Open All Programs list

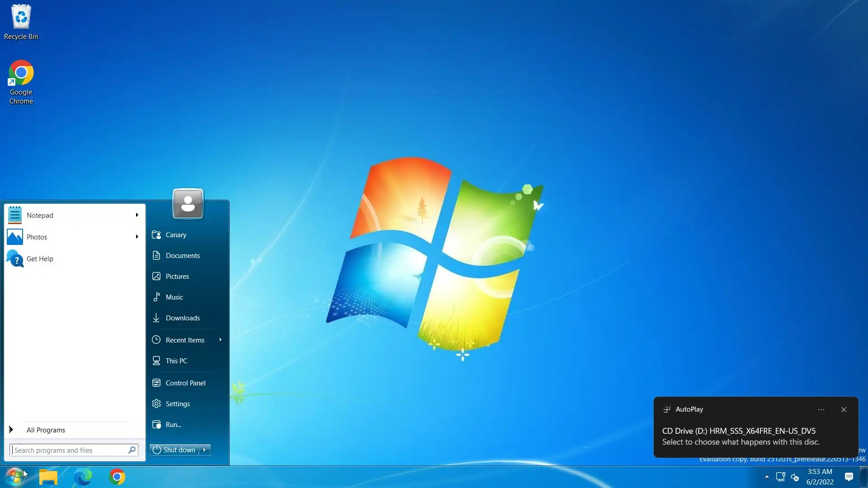(x=45, y=430)
